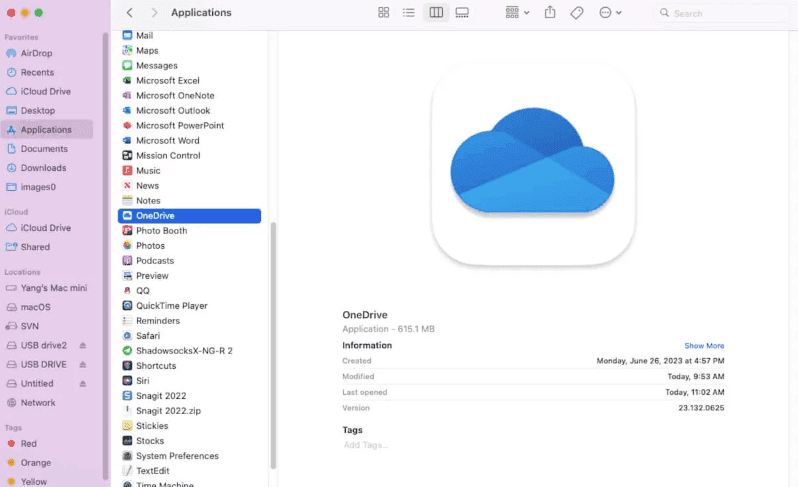
Task: Switch to icon view
Action: [384, 13]
